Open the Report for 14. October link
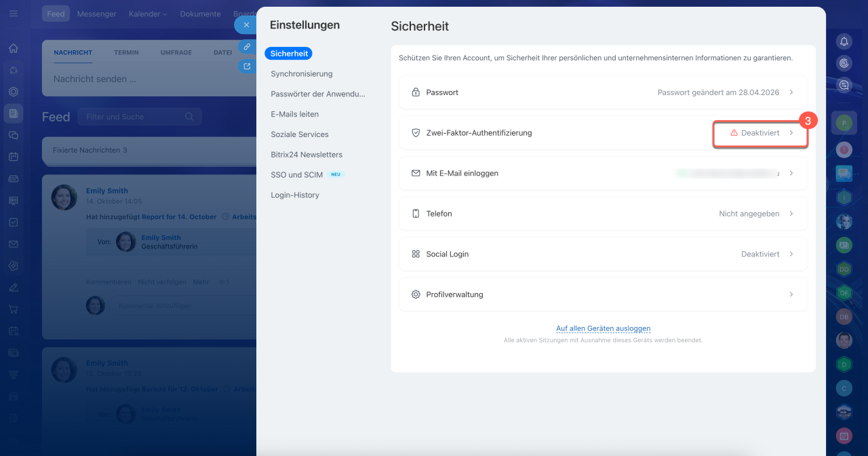The image size is (868, 456). (x=179, y=217)
